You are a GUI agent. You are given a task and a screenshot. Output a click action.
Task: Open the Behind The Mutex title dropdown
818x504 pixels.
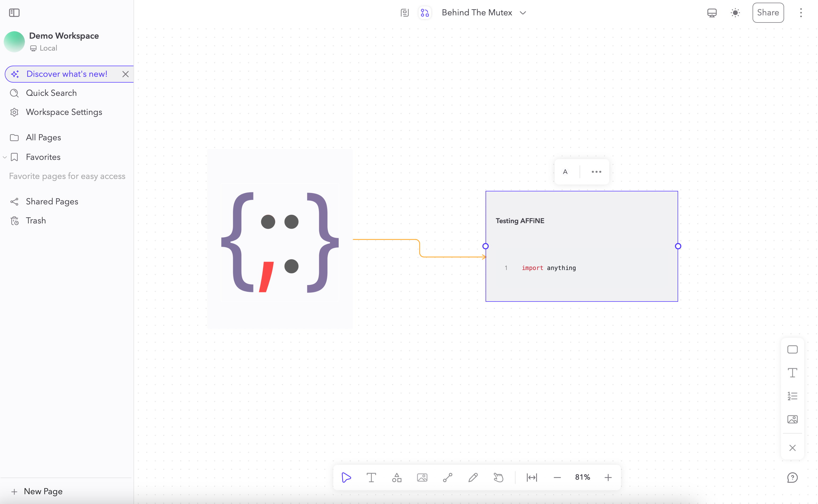tap(523, 13)
